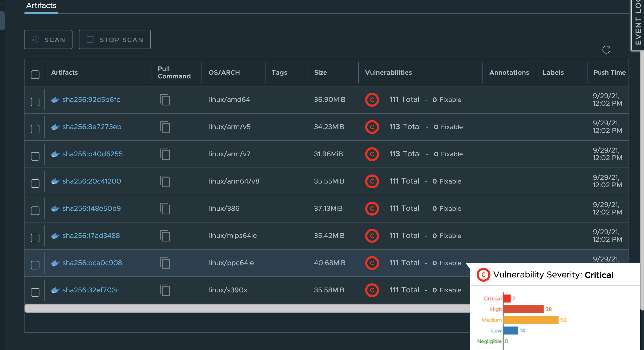This screenshot has width=644, height=350.
Task: Copy pull command for sha256:92d5b6fc
Action: pyautogui.click(x=165, y=100)
